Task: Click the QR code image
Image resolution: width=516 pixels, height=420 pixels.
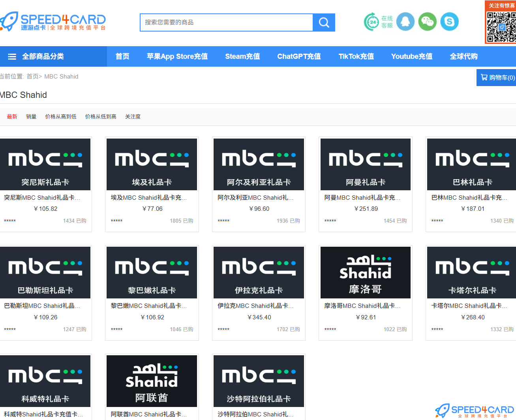Action: tap(501, 27)
